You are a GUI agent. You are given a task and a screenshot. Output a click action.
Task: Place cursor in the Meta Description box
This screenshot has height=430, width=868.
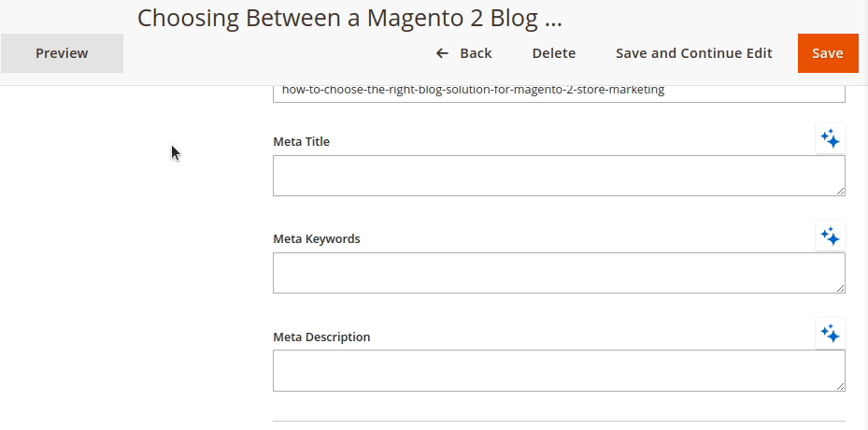(558, 370)
